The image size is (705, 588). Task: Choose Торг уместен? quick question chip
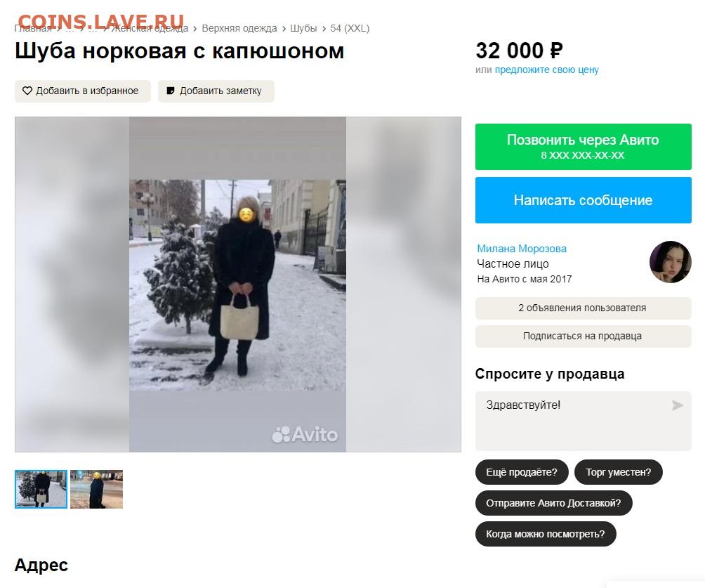coord(618,472)
